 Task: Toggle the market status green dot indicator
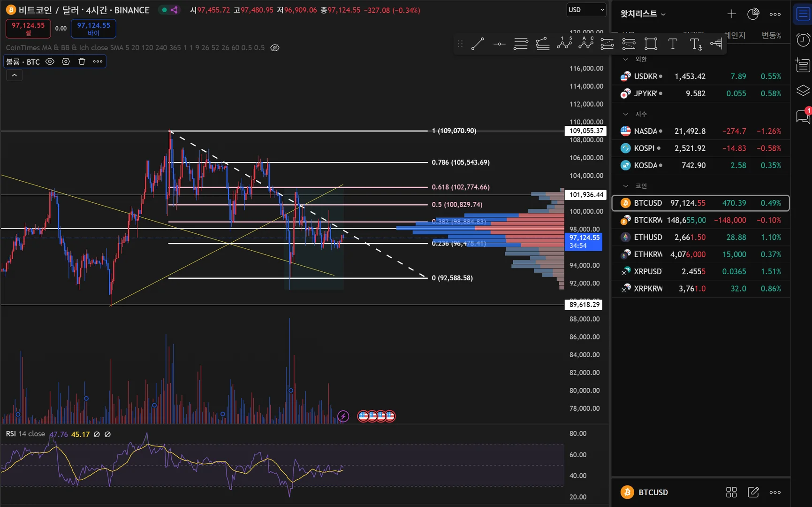164,10
